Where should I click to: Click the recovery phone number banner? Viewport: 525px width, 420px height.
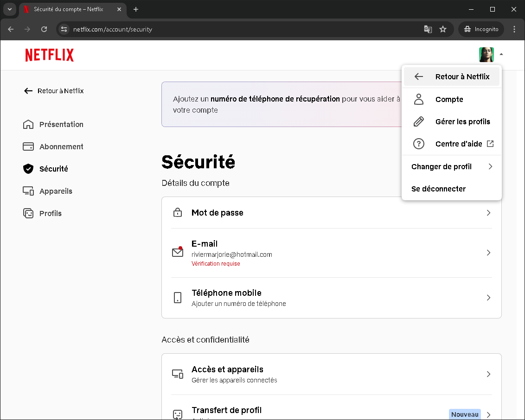coord(281,104)
